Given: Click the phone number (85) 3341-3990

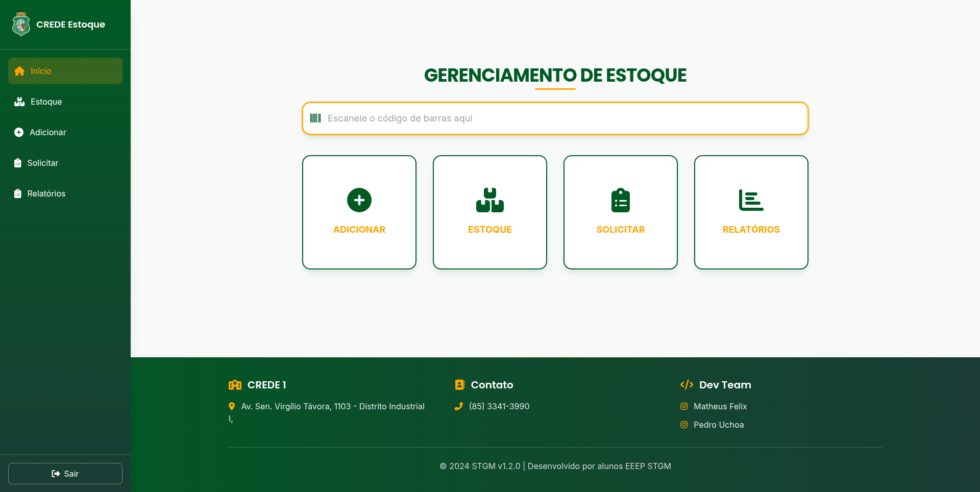Looking at the screenshot, I should click(499, 406).
